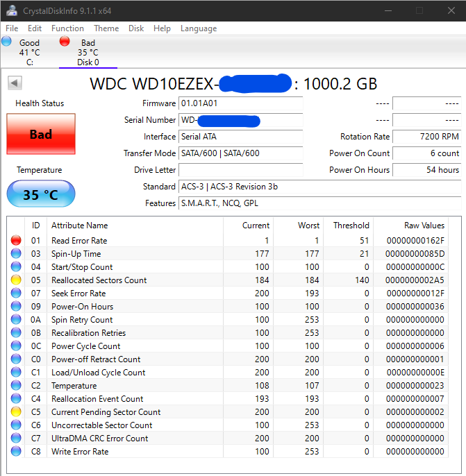Screen dimensions: 466x476
Task: Click the red Bad health status button
Action: coord(41,134)
